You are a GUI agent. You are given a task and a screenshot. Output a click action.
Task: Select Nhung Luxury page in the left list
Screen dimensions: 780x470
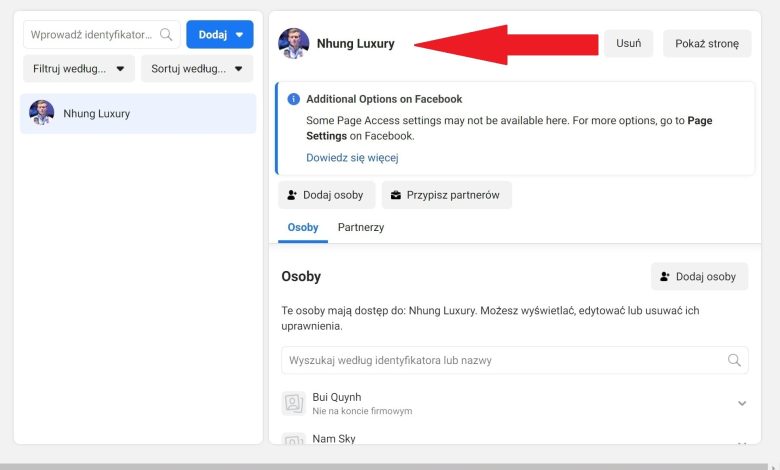click(138, 113)
